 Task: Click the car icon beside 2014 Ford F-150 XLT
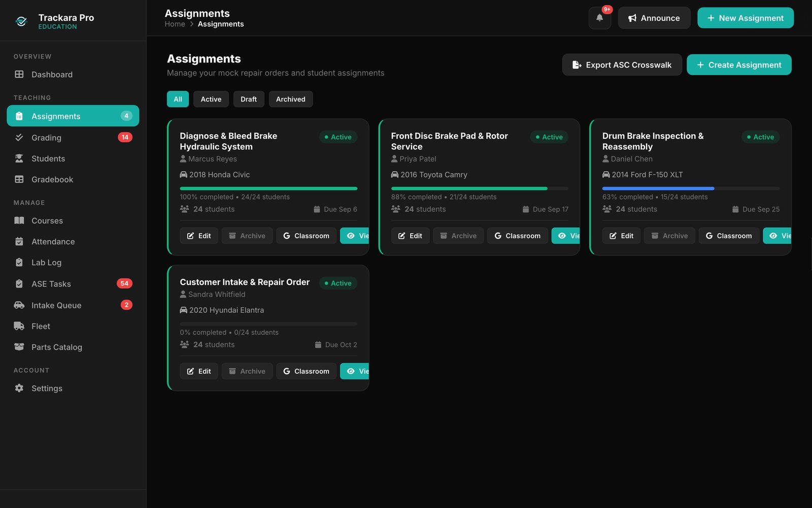(606, 175)
